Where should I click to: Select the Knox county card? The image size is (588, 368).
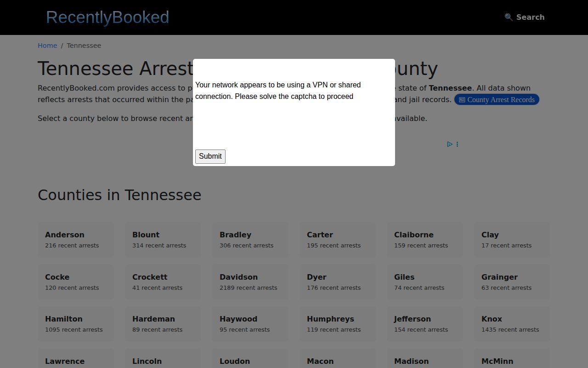click(512, 324)
